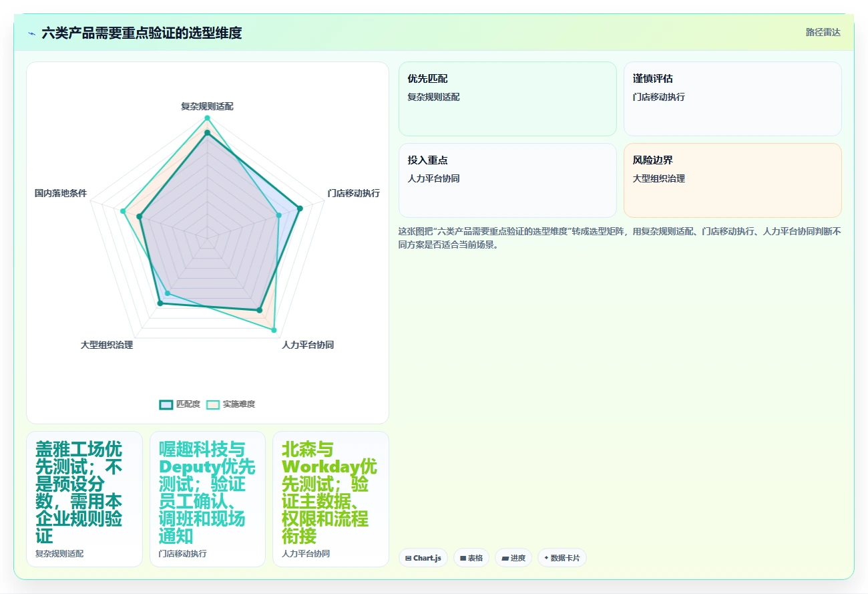Viewport: 868px width, 594px height.
Task: Click the 复杂规则适配 radar axis label
Action: [207, 106]
